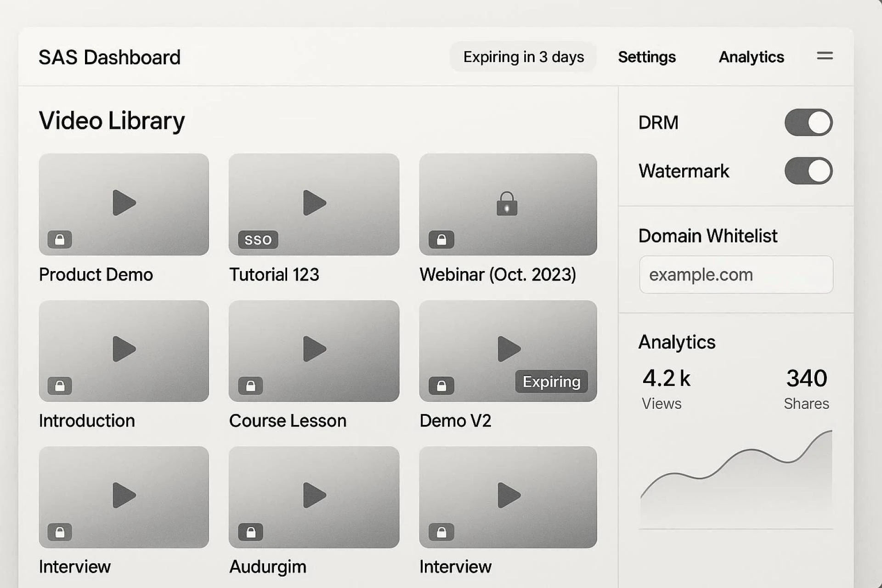This screenshot has width=882, height=588.
Task: Click the SSO badge on Tutorial 123
Action: (258, 239)
